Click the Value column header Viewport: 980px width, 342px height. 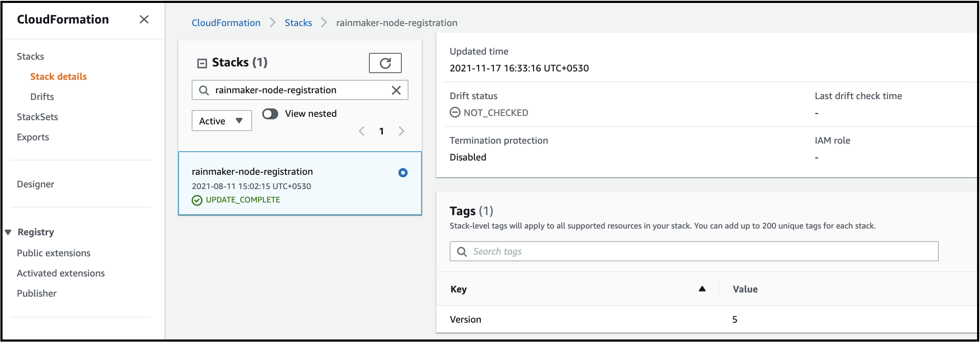[x=745, y=289]
